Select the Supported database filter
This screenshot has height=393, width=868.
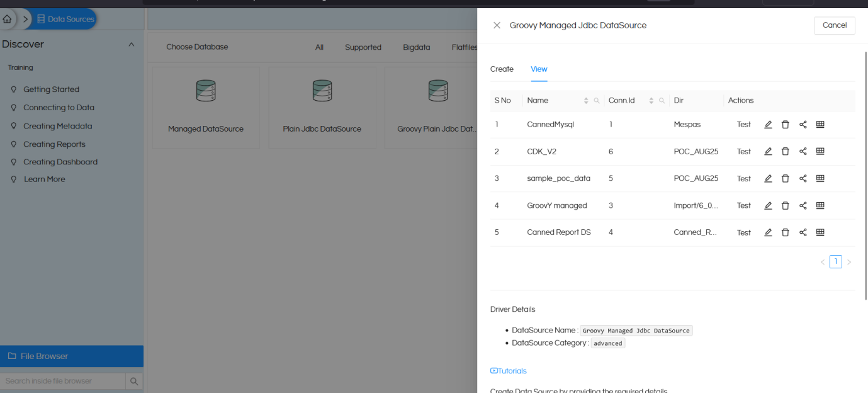pyautogui.click(x=363, y=47)
